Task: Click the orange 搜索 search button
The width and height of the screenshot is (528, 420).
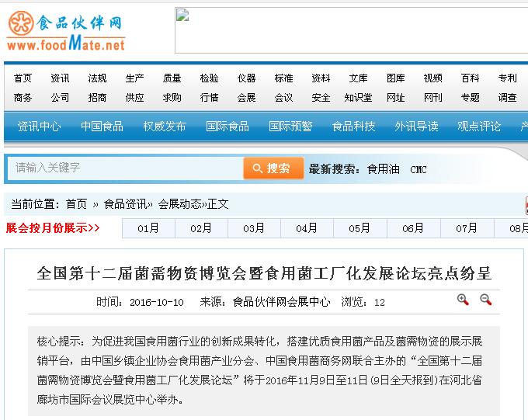Action: click(x=273, y=168)
